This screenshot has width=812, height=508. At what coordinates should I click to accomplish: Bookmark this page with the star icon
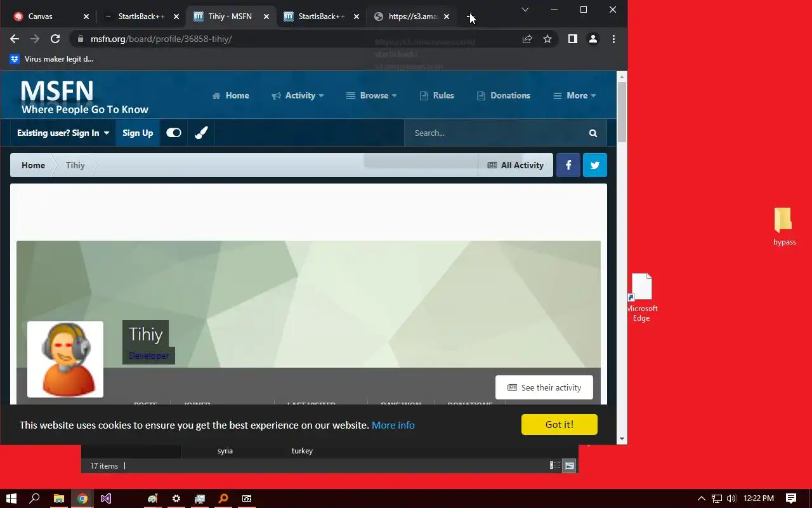coord(547,39)
